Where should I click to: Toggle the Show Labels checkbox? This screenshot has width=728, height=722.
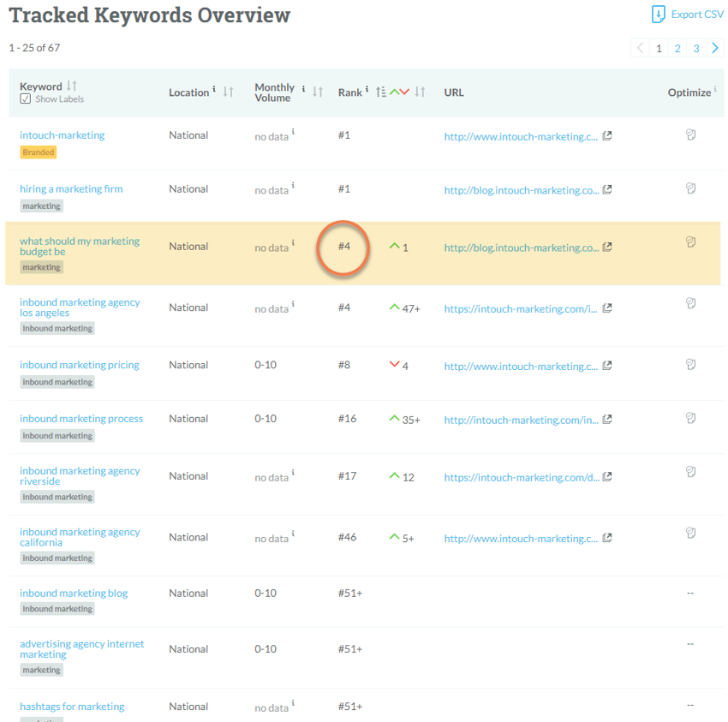[x=26, y=98]
